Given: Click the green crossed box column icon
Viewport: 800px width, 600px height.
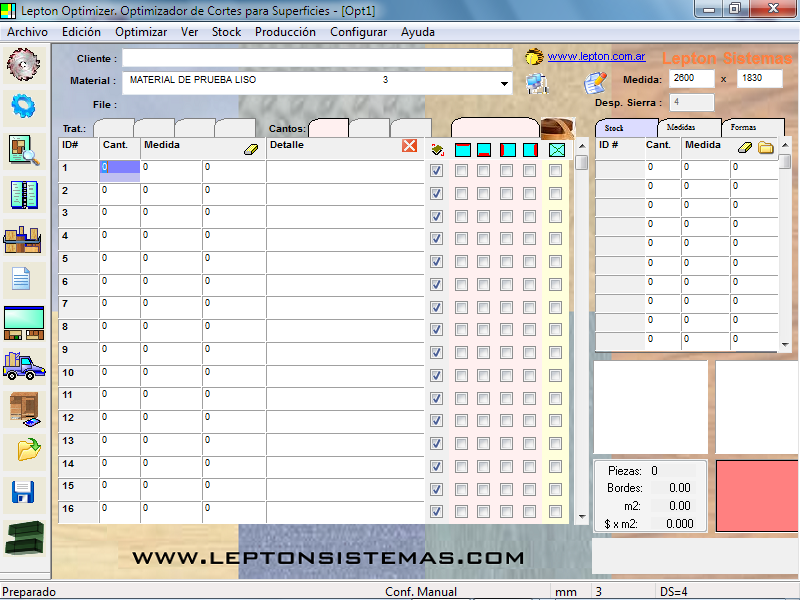Looking at the screenshot, I should [x=557, y=150].
